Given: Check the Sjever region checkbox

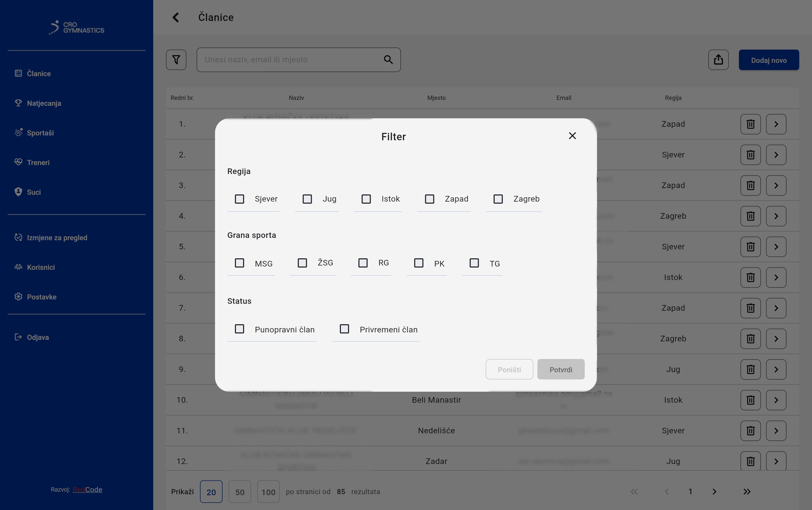Looking at the screenshot, I should click(x=239, y=199).
